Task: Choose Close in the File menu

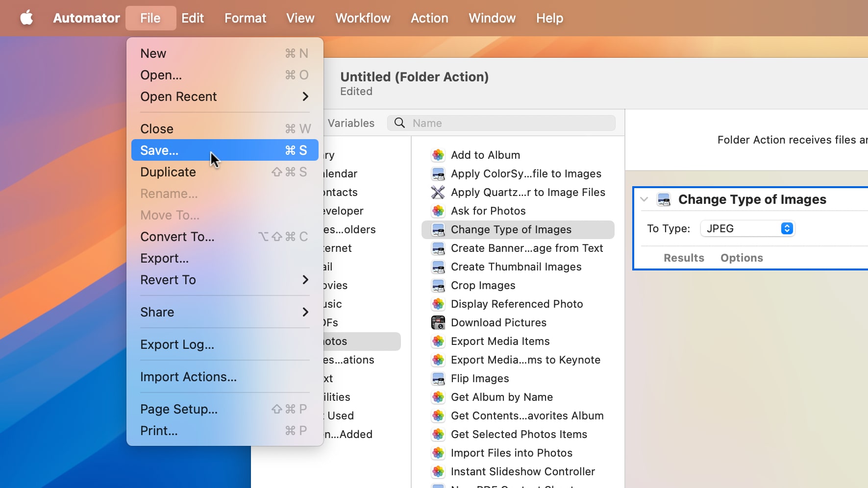Action: point(224,129)
